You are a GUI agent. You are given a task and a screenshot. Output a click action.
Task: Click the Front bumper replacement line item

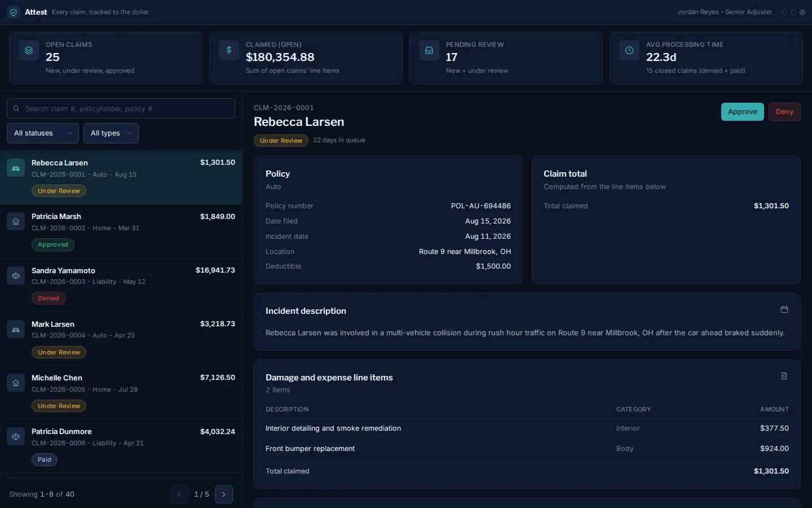[x=527, y=449]
